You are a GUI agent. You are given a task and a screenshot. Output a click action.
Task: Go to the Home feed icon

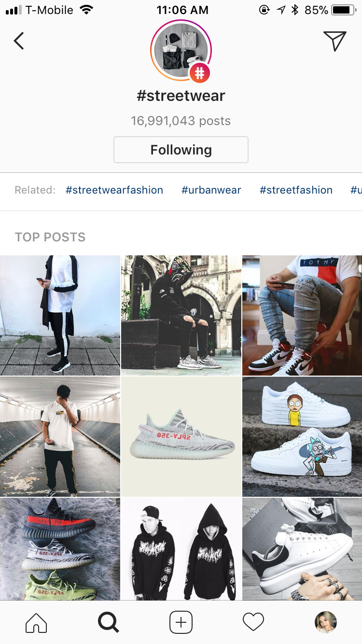(x=36, y=622)
